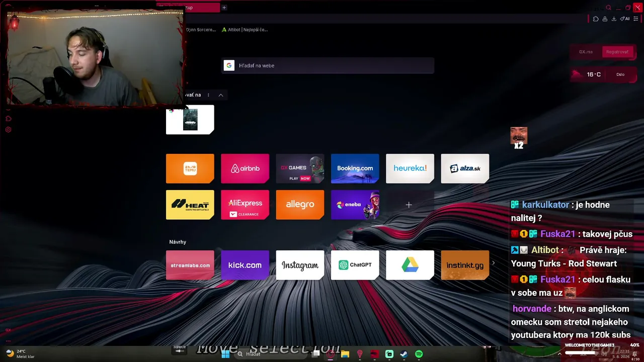Viewport: 644px width, 362px height.
Task: Open File Explorer from the taskbar
Action: (345, 354)
